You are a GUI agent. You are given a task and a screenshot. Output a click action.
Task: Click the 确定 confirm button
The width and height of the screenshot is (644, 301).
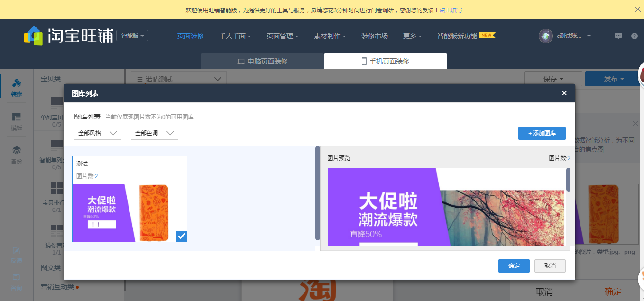point(514,266)
